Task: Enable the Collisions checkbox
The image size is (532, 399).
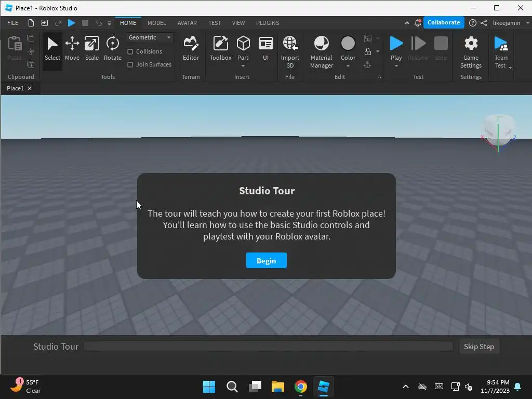Action: tap(130, 51)
